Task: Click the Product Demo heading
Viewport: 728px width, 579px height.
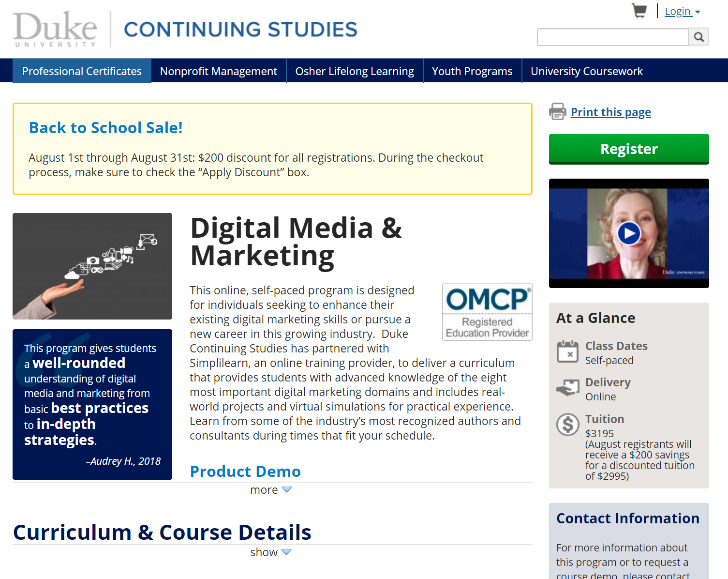Action: [x=245, y=471]
